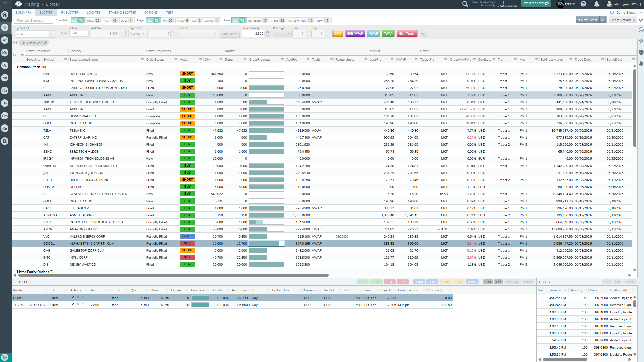Click the search magnifier icon
The width and height of the screenshot is (644, 362).
coord(465,4)
